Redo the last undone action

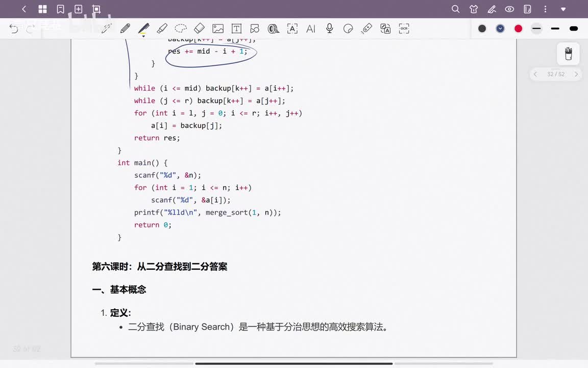coord(31,29)
